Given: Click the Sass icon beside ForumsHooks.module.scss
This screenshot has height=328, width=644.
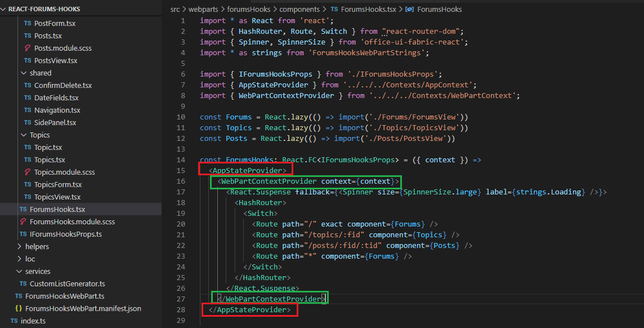Looking at the screenshot, I should (x=23, y=222).
